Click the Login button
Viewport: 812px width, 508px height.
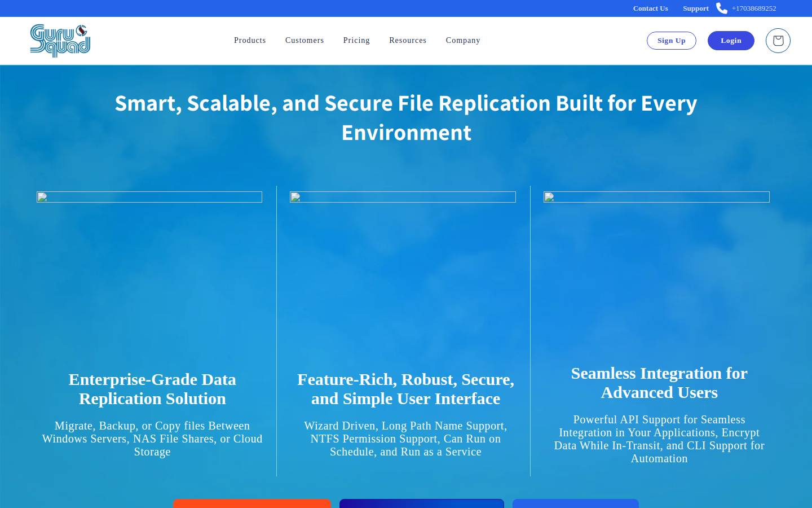pyautogui.click(x=731, y=41)
